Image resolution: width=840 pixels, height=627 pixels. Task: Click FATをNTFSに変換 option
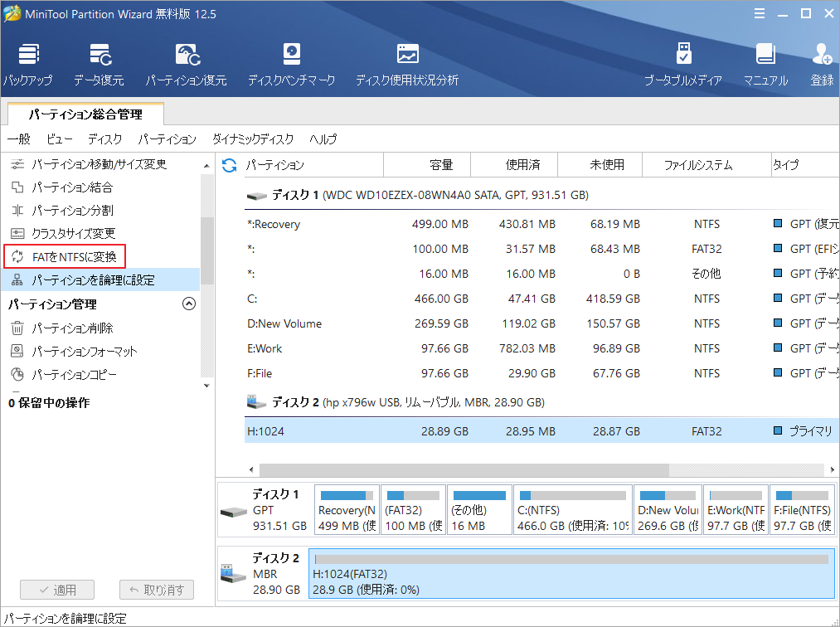65,257
